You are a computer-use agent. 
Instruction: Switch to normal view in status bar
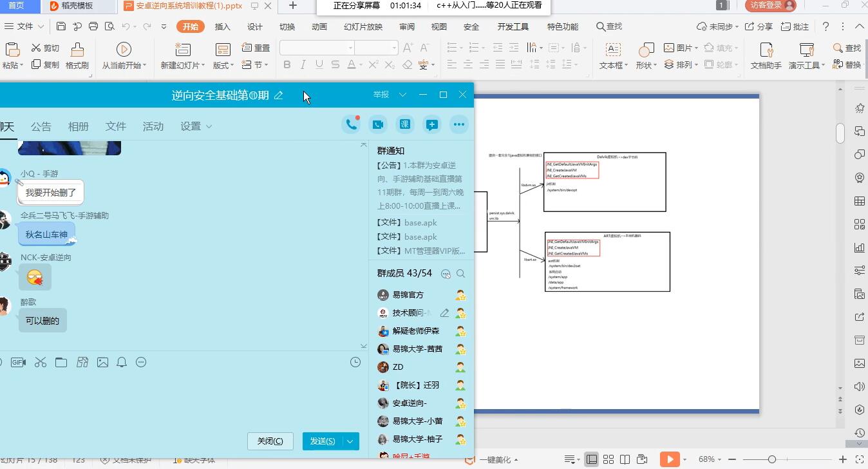(591, 459)
